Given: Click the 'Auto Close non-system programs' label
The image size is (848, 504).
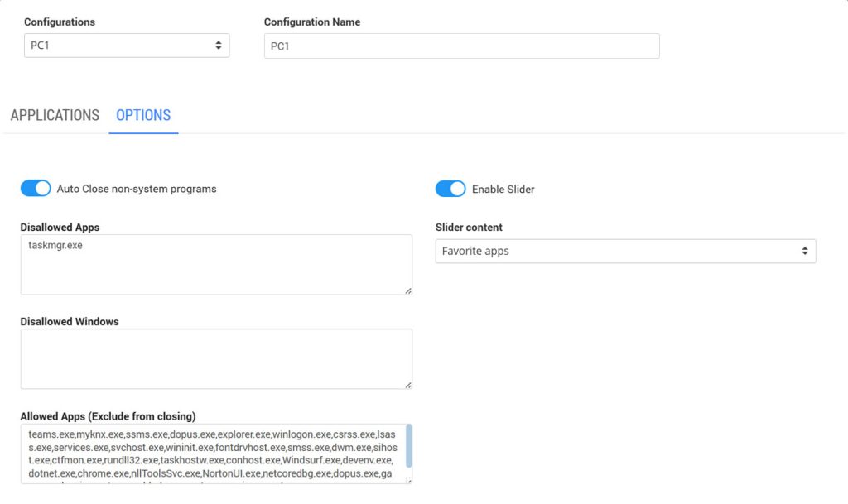Looking at the screenshot, I should tap(137, 189).
